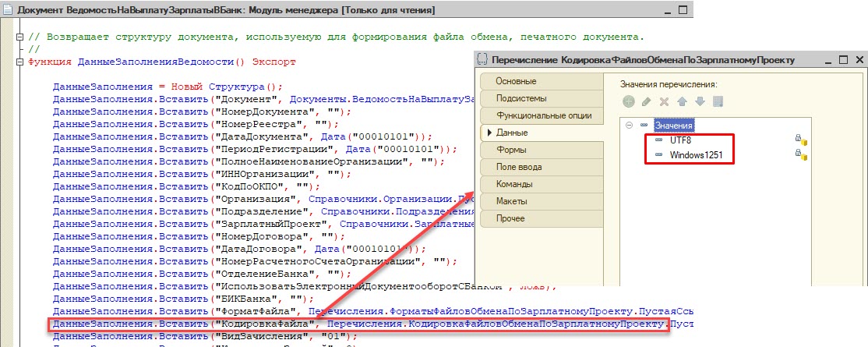868x347 pixels.
Task: Click the Move Down arrow icon
Action: point(700,101)
